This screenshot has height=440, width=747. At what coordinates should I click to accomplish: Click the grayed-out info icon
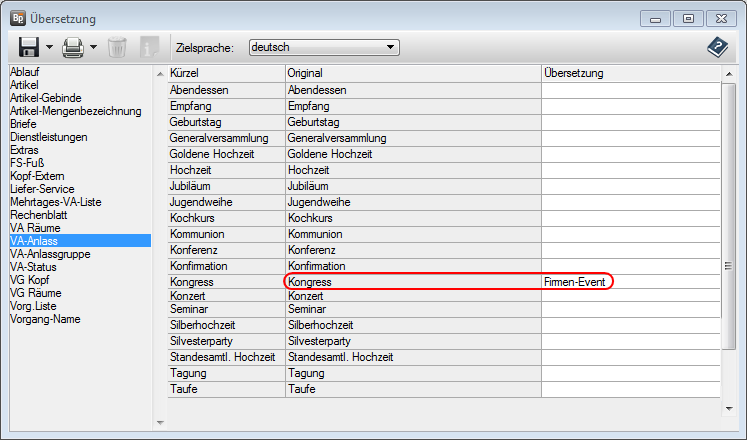pos(149,46)
